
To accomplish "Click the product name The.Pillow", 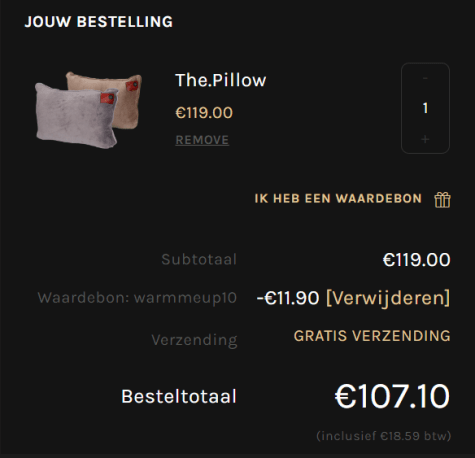I will 221,80.
